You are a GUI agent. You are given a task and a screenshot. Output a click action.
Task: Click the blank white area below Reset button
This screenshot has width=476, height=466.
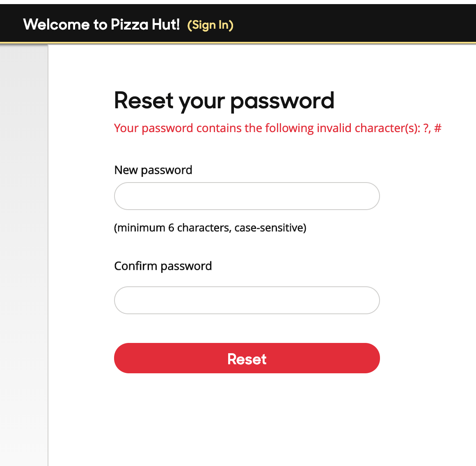[246, 418]
